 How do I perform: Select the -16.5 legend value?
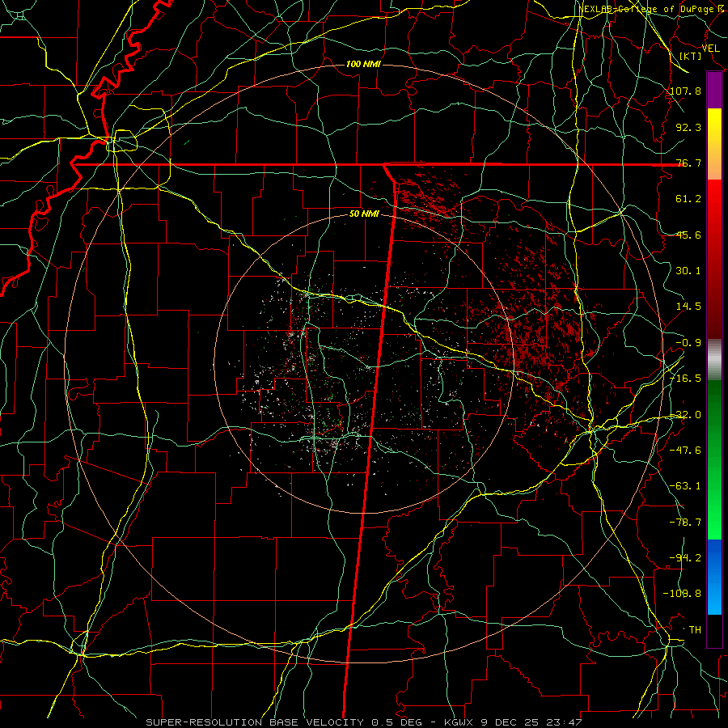(x=686, y=379)
